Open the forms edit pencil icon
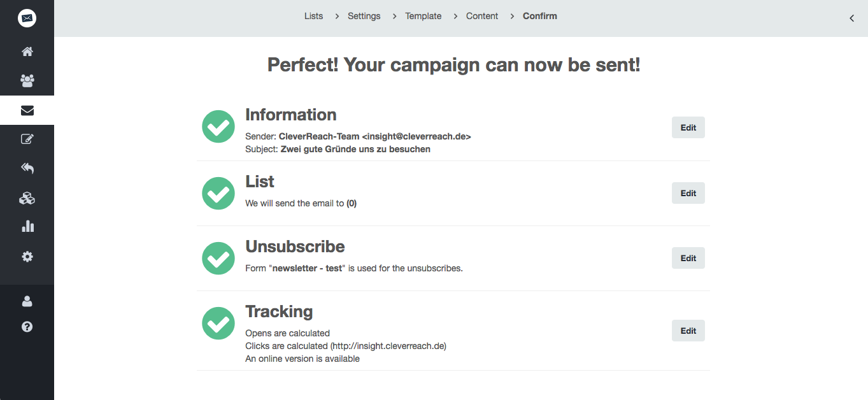The width and height of the screenshot is (868, 400). 27,139
